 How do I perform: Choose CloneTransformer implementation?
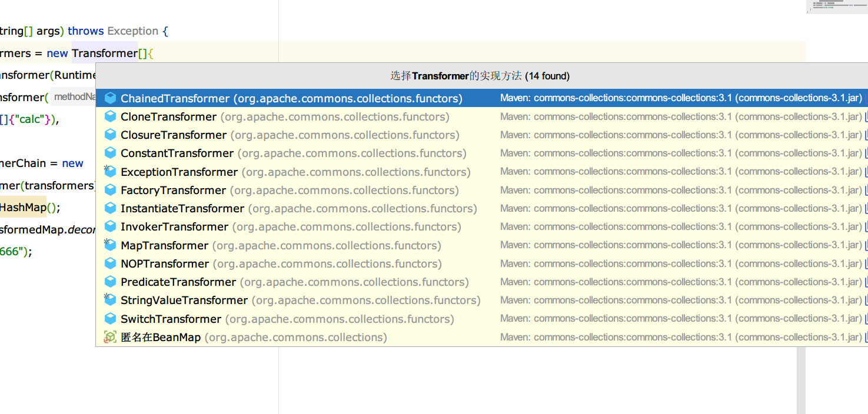481,116
